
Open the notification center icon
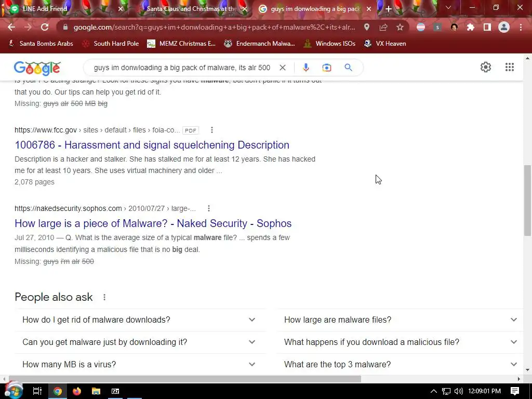point(515,391)
